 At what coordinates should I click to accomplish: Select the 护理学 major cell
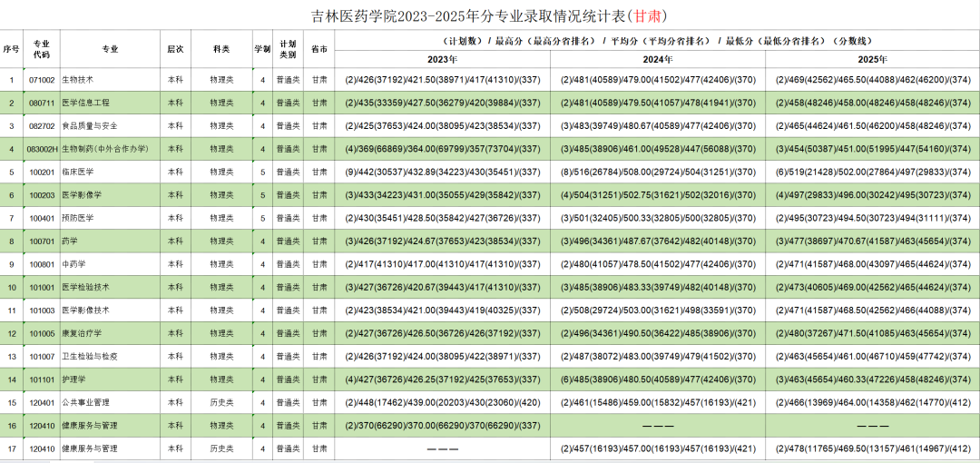[111, 379]
